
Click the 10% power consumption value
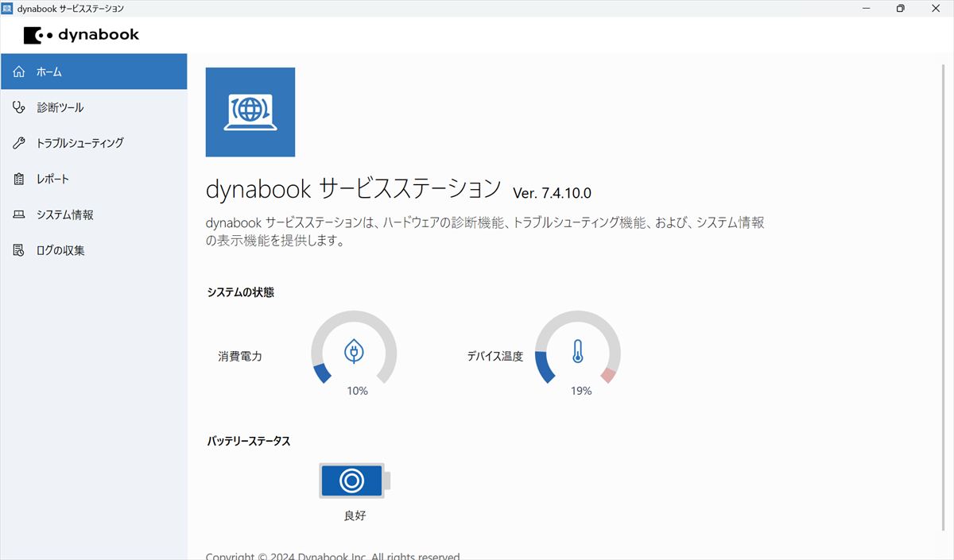click(357, 391)
